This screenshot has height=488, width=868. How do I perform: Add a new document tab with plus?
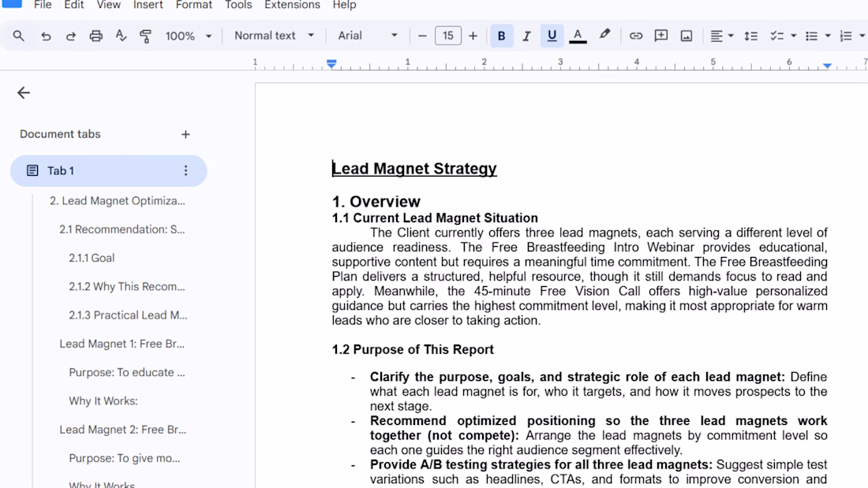click(185, 135)
